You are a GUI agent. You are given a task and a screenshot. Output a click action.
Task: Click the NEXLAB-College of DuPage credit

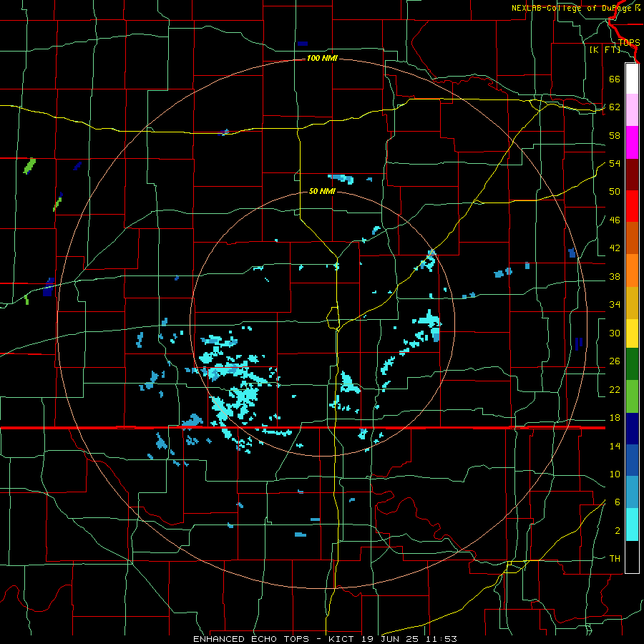coord(573,8)
